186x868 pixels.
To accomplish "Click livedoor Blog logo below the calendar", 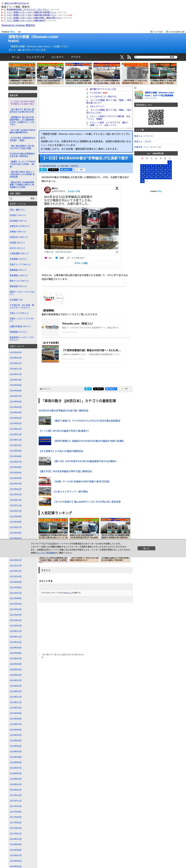I will pyautogui.click(x=156, y=191).
